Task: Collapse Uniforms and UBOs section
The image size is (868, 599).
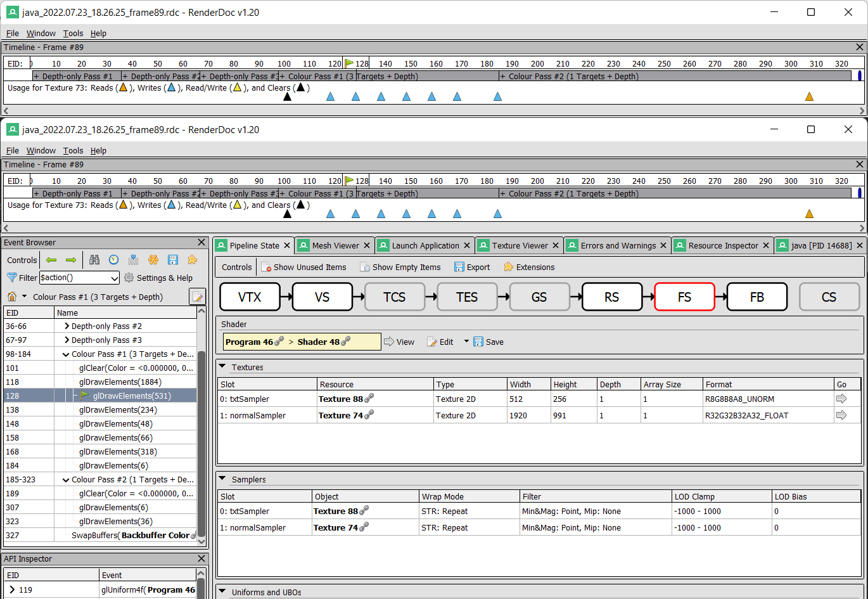Action: (222, 592)
